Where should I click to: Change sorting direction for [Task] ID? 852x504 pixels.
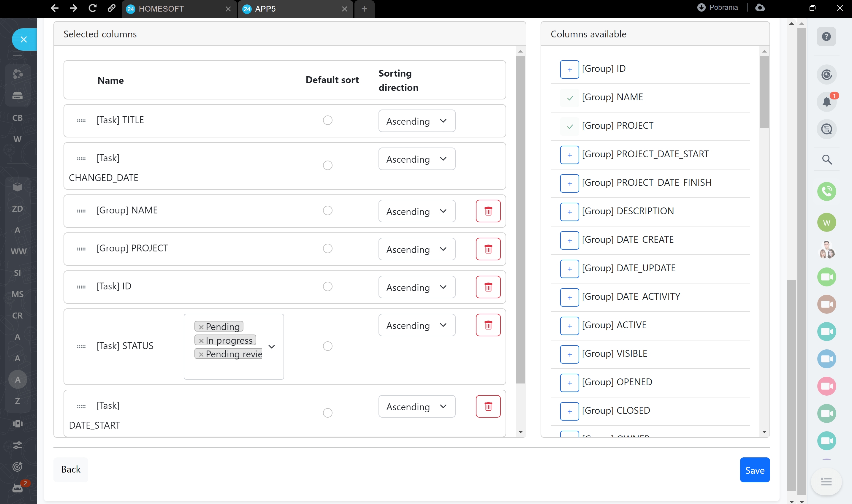(x=417, y=287)
